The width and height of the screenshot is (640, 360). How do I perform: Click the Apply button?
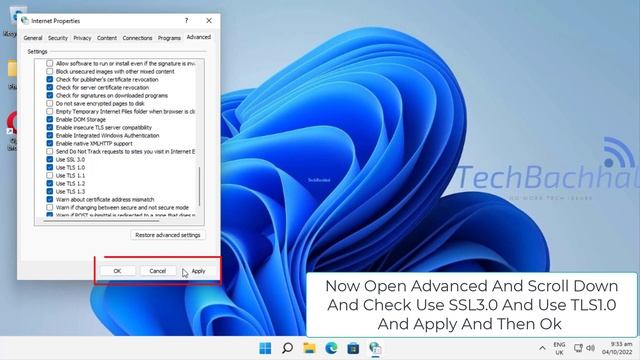coord(198,271)
